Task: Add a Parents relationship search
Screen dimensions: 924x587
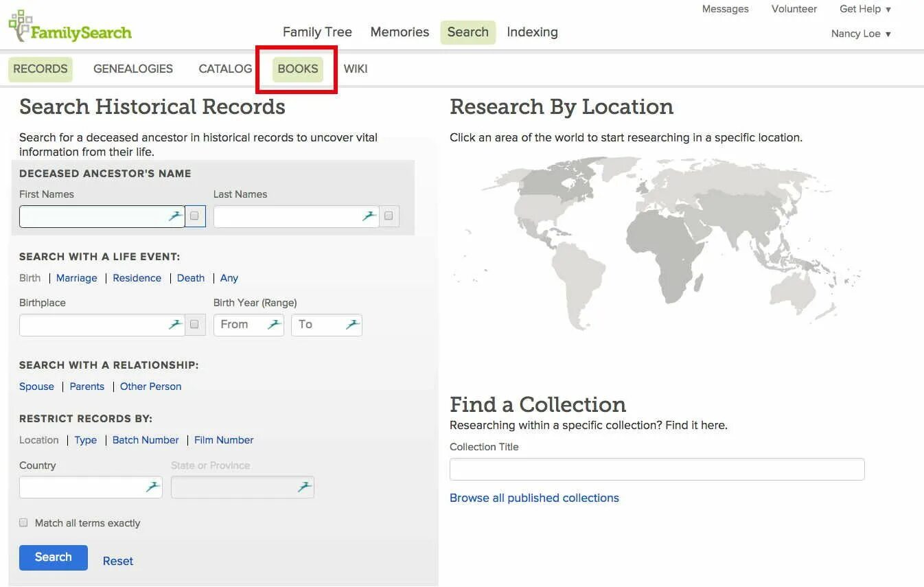Action: pyautogui.click(x=87, y=387)
